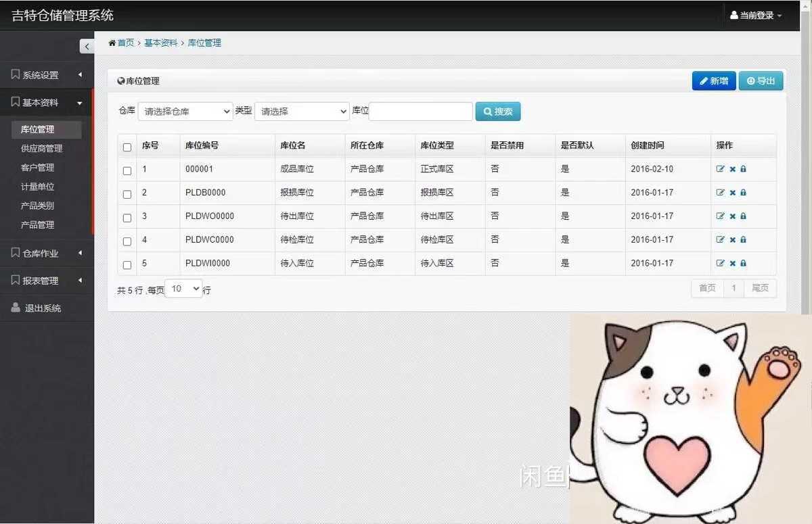The width and height of the screenshot is (812, 524).
Task: Click the 导出 button
Action: [761, 80]
